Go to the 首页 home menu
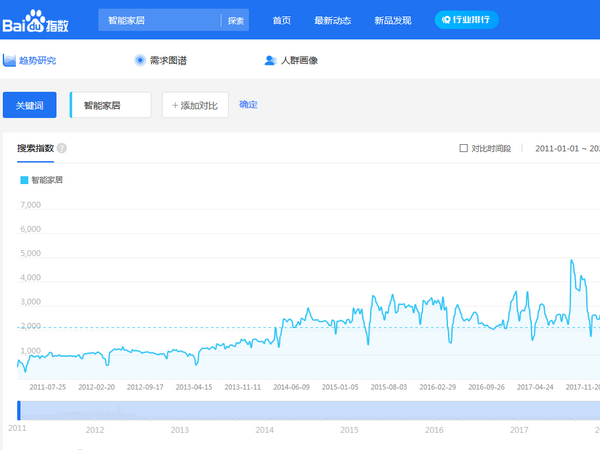 tap(282, 20)
